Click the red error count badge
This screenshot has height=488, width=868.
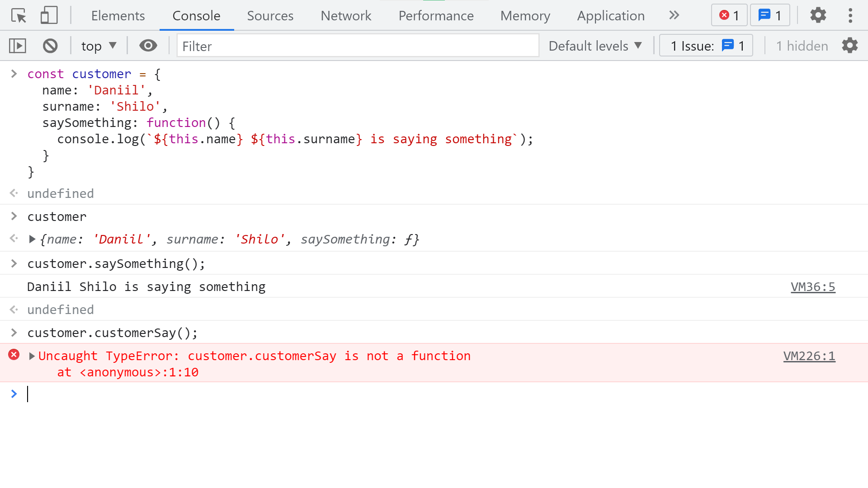pyautogui.click(x=729, y=15)
